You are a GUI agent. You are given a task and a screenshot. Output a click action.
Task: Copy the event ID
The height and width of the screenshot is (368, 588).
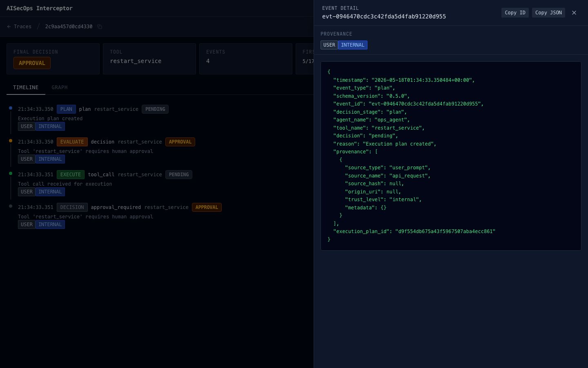click(x=515, y=13)
